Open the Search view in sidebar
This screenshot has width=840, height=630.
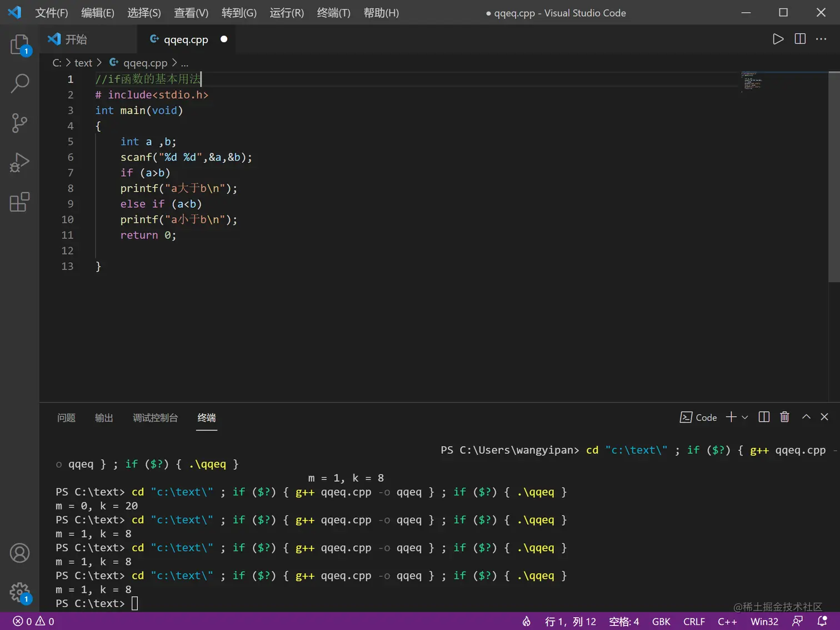(19, 84)
